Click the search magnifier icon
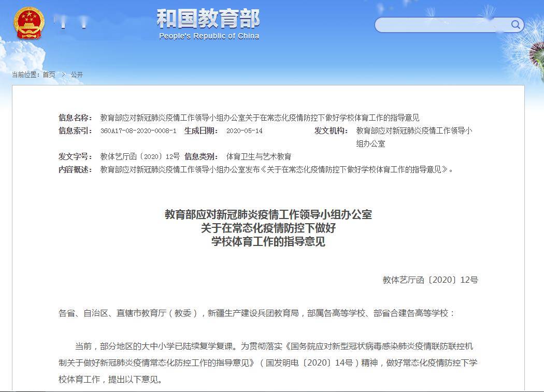Viewport: 544px width, 392px height. (515, 24)
